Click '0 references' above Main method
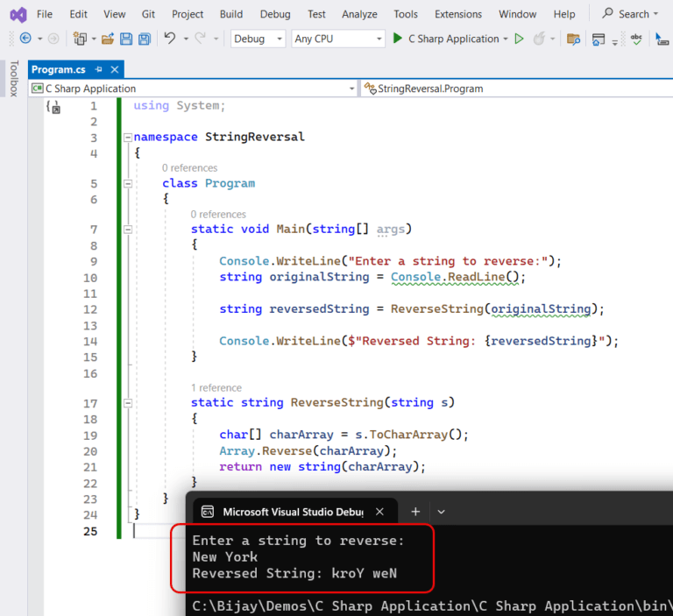This screenshot has width=673, height=616. click(x=218, y=214)
